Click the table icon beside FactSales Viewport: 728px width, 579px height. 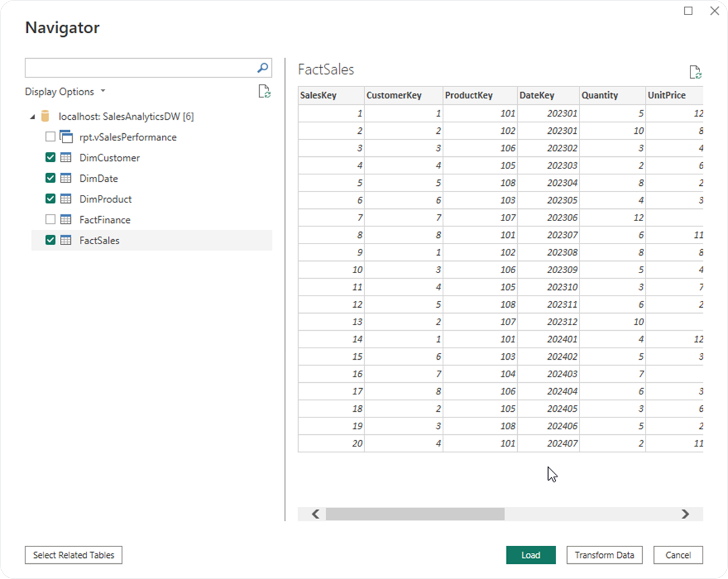click(67, 240)
